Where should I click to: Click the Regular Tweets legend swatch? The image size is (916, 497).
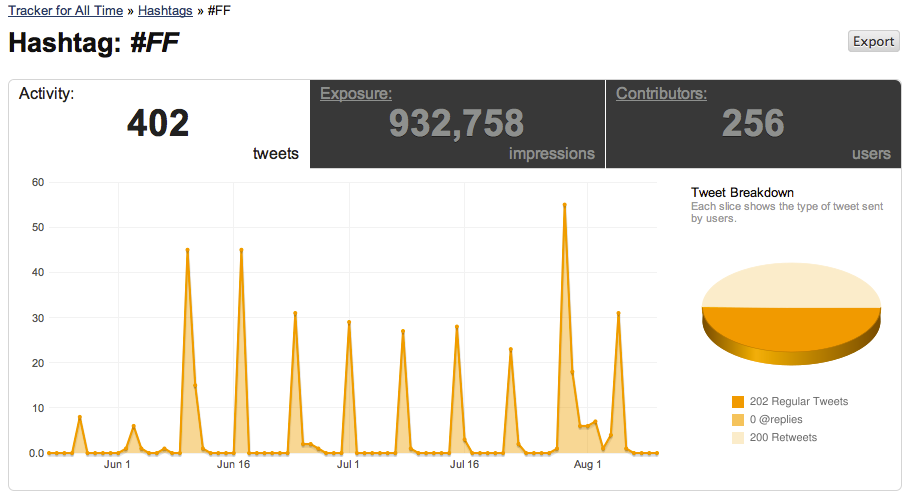point(738,402)
